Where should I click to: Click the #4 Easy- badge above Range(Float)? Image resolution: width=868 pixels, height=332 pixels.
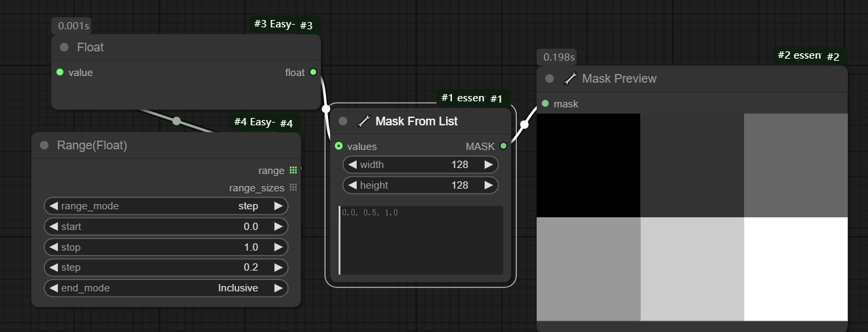(254, 122)
